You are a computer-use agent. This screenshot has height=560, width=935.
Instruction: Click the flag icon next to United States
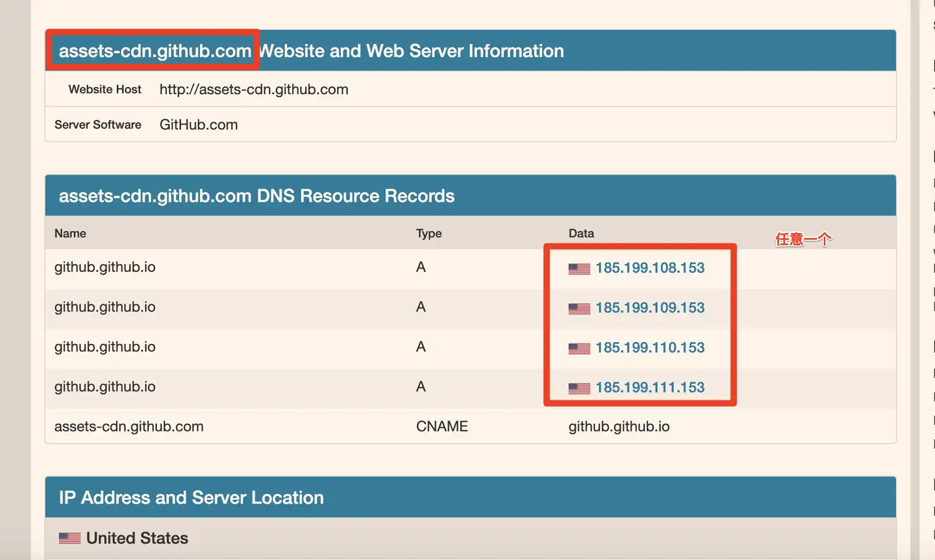[x=70, y=538]
